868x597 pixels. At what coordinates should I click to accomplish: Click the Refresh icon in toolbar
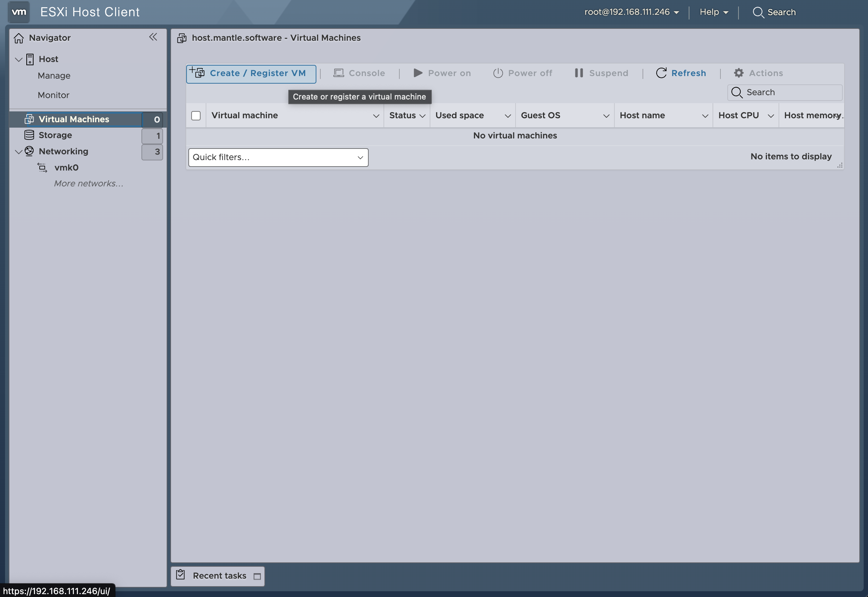(661, 73)
